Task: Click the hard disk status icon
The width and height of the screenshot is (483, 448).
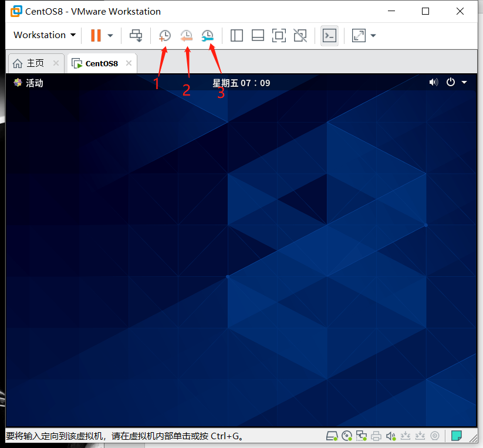Action: point(332,436)
